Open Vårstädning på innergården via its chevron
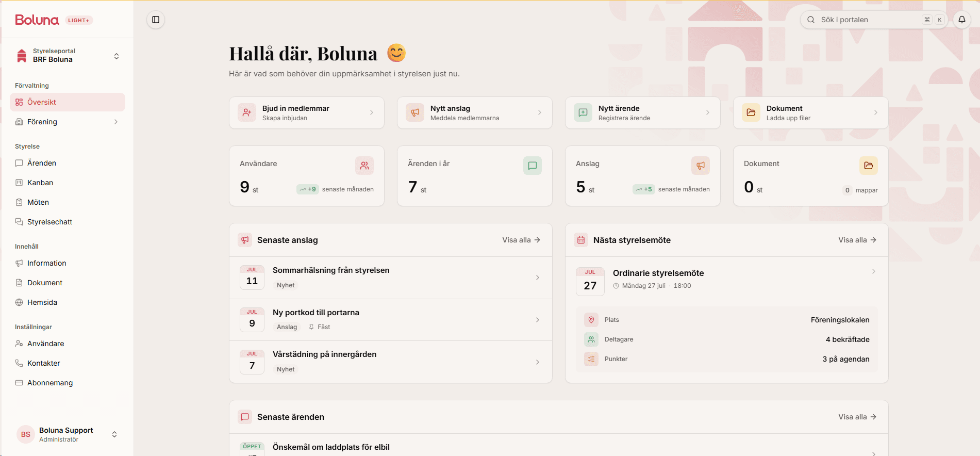 pos(538,362)
